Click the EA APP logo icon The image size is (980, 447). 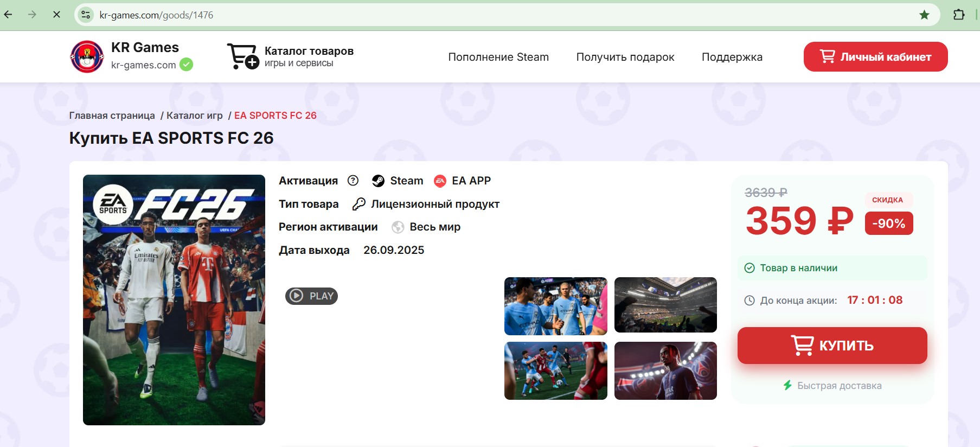[440, 181]
